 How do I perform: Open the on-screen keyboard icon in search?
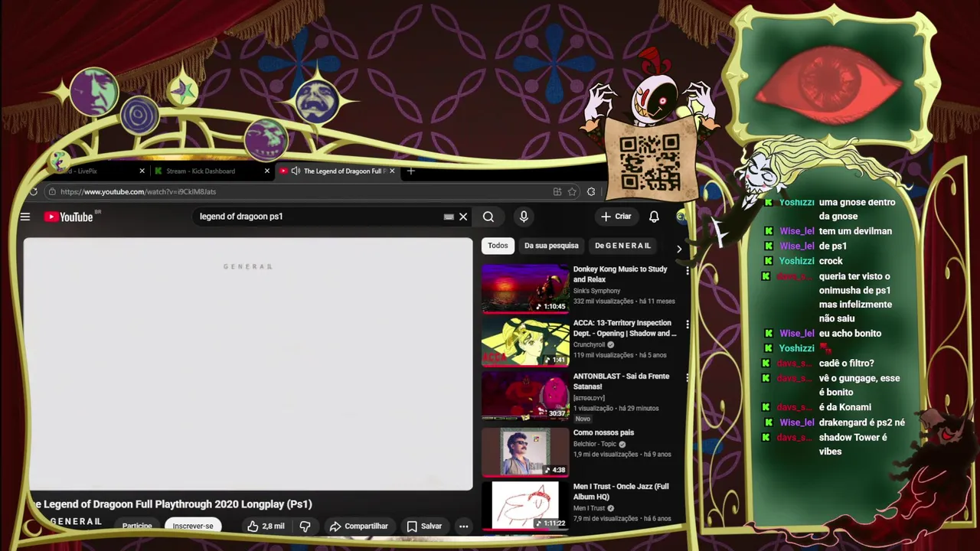[x=449, y=217]
